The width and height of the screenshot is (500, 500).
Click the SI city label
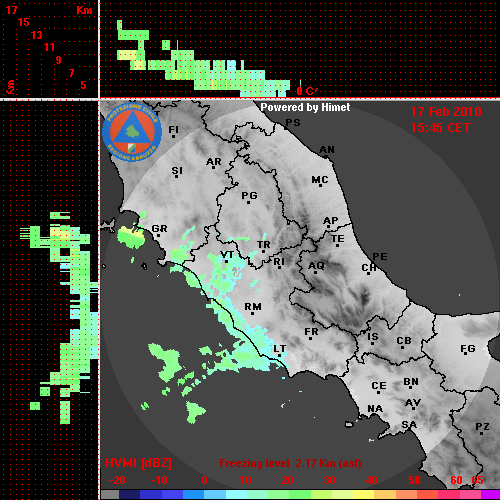coord(177,171)
